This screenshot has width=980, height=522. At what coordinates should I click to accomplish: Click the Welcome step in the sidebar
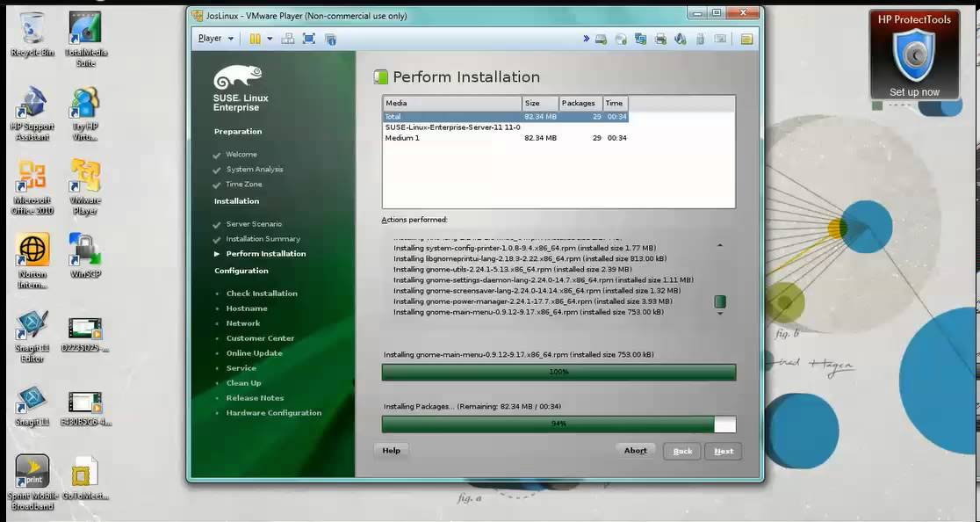[x=241, y=155]
